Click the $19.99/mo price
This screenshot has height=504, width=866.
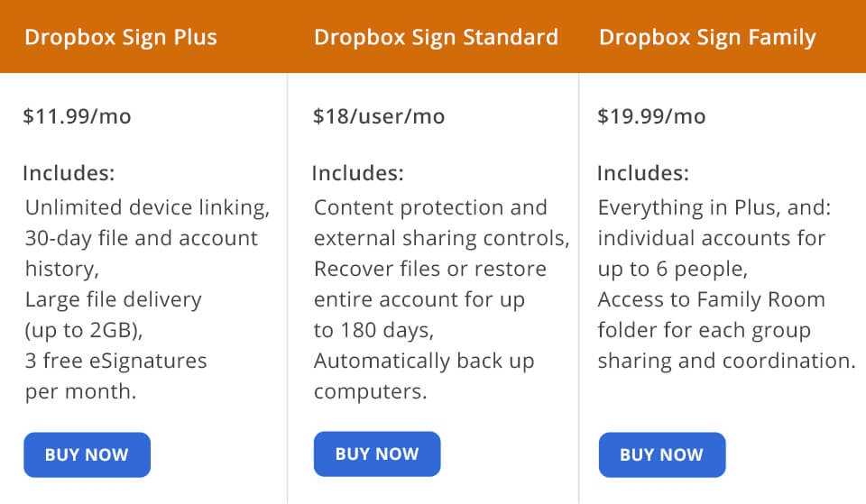pyautogui.click(x=651, y=116)
